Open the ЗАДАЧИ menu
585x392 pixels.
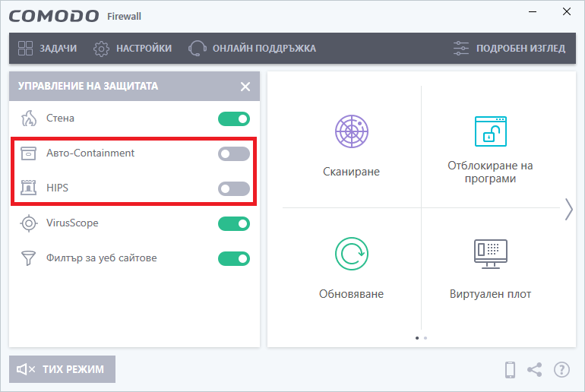[x=47, y=49]
